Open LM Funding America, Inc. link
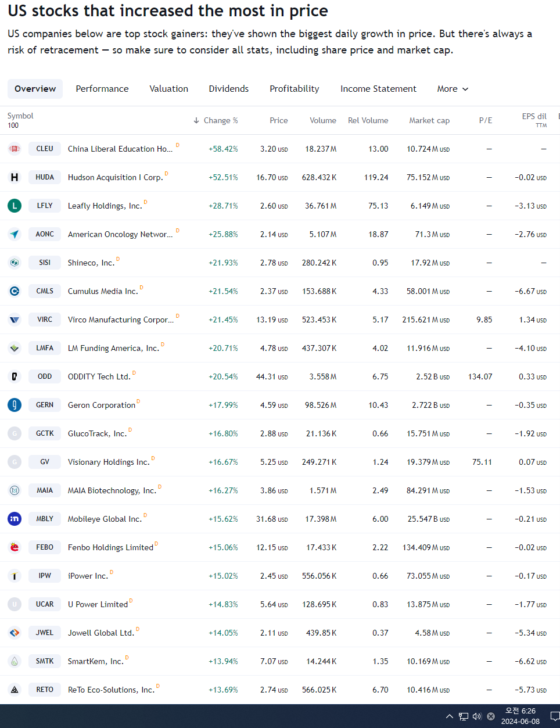 click(113, 348)
